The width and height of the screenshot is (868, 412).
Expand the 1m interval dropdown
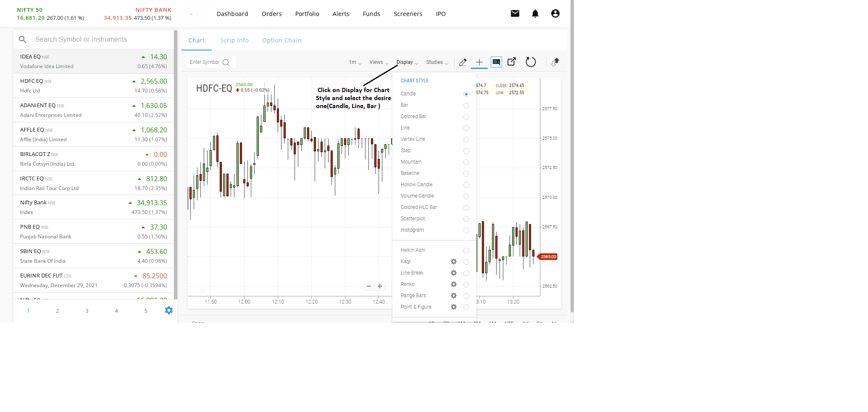[x=355, y=62]
